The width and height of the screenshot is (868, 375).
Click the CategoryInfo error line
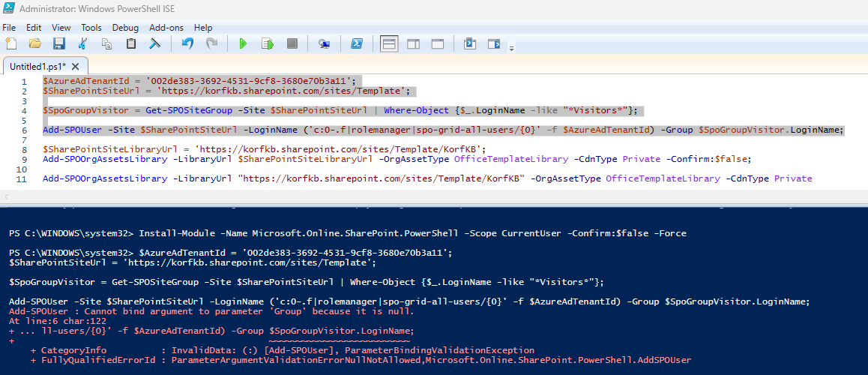tap(283, 351)
